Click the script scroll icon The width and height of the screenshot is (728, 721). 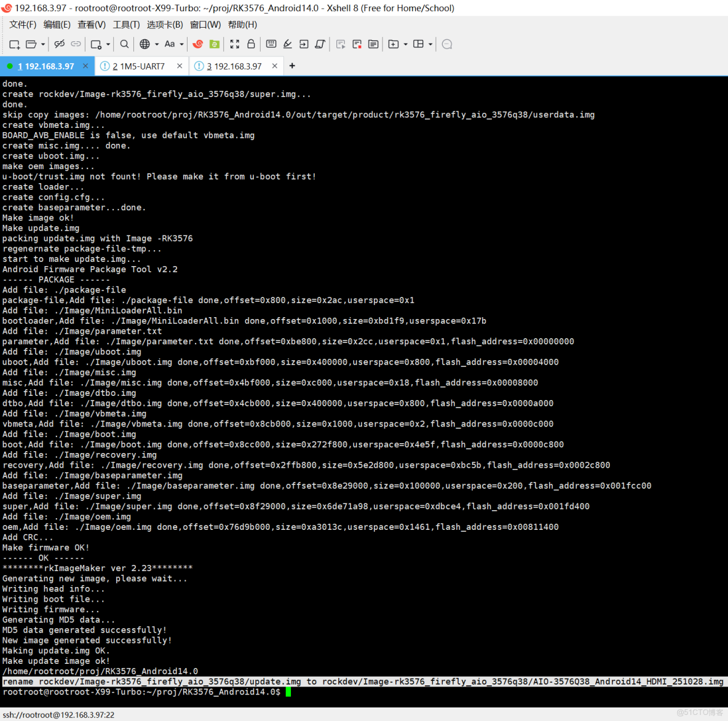pyautogui.click(x=320, y=44)
